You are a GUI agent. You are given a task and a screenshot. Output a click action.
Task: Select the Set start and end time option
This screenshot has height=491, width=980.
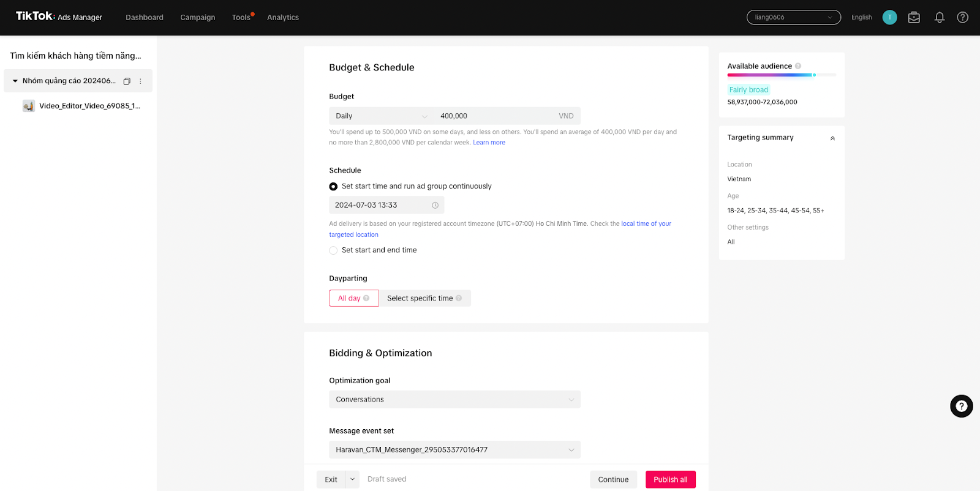pos(333,250)
